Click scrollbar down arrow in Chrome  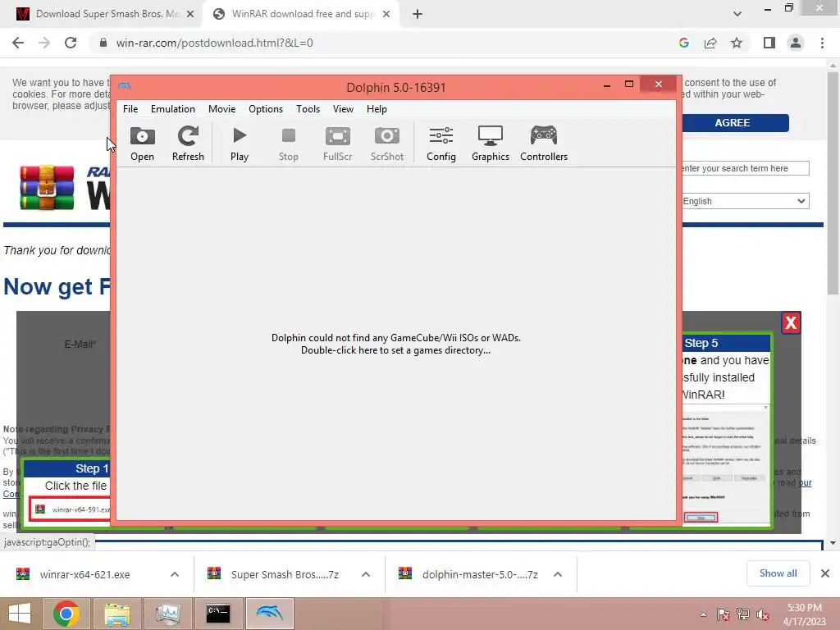point(833,543)
